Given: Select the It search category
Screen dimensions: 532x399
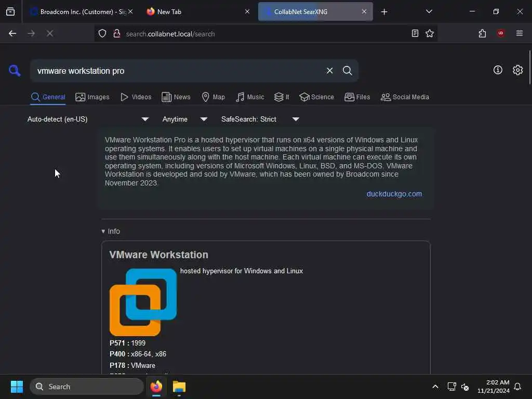Looking at the screenshot, I should (x=282, y=97).
